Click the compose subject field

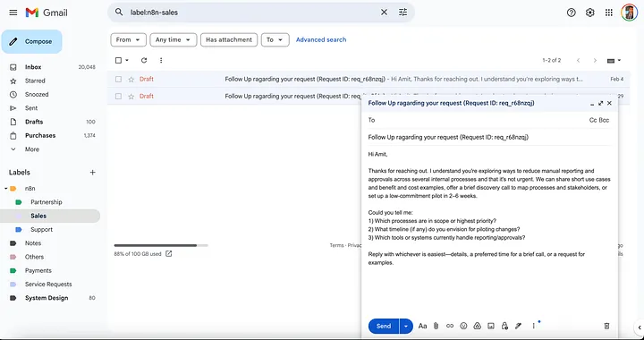pyautogui.click(x=488, y=137)
